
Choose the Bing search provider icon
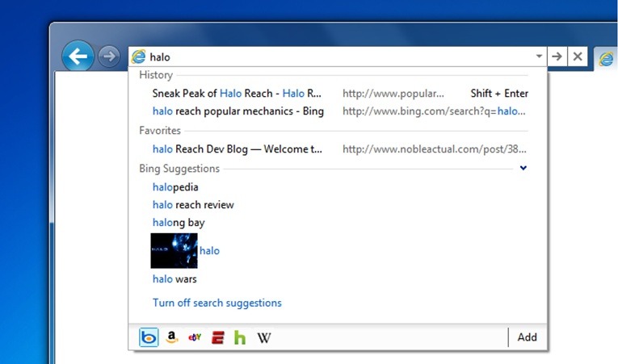[149, 337]
